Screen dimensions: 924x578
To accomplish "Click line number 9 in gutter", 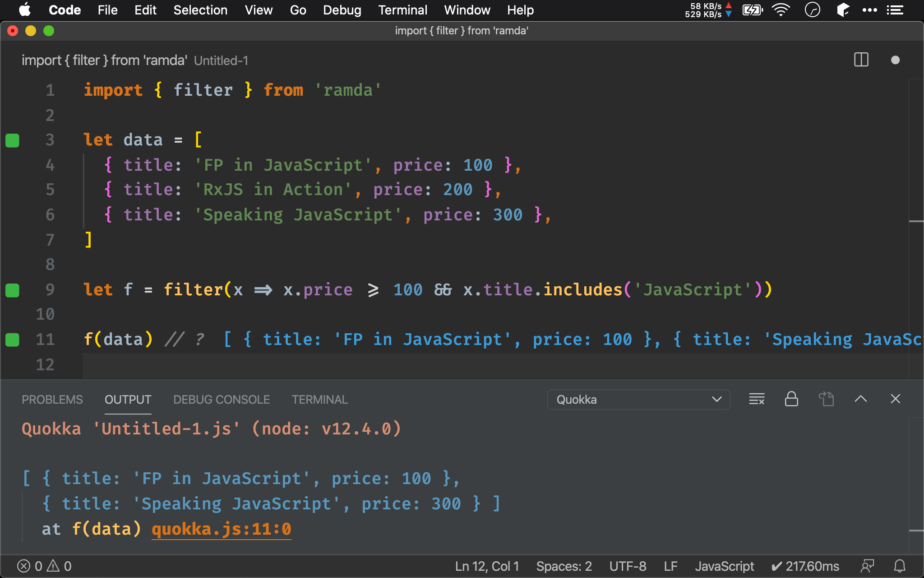I will (x=50, y=290).
